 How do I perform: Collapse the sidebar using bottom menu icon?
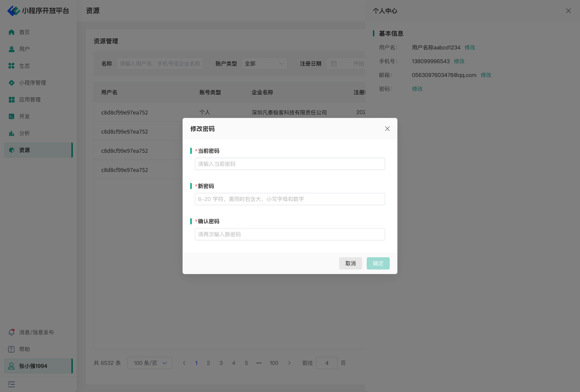[12, 384]
